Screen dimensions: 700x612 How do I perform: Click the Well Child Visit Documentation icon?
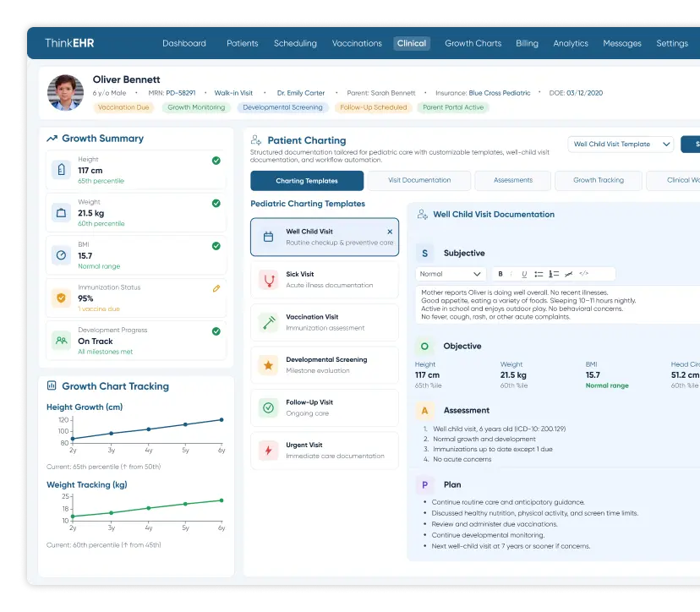(x=423, y=214)
